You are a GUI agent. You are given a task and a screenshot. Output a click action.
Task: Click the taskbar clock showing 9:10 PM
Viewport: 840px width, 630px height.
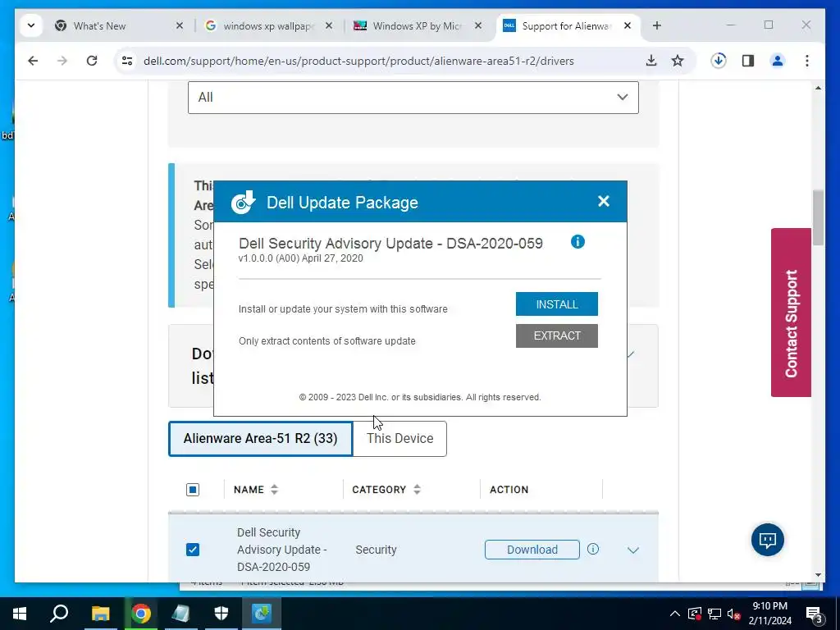pos(769,614)
